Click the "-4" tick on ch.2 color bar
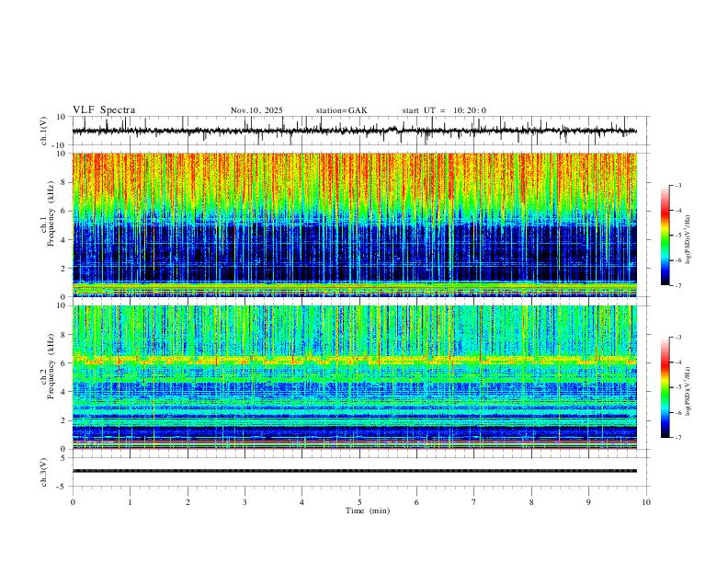Viewport: 728px width, 563px height. [x=677, y=362]
